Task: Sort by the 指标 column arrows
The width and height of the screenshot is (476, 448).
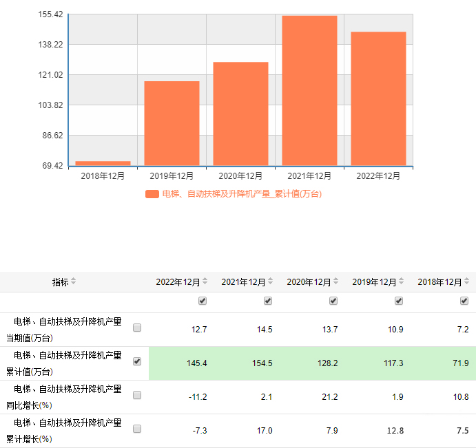Action: 73,281
